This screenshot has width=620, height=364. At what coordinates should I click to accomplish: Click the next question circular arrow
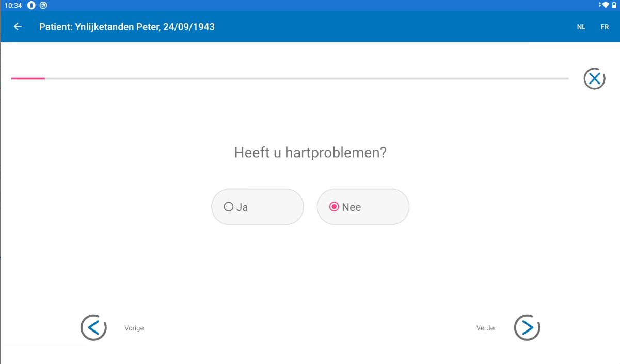527,327
